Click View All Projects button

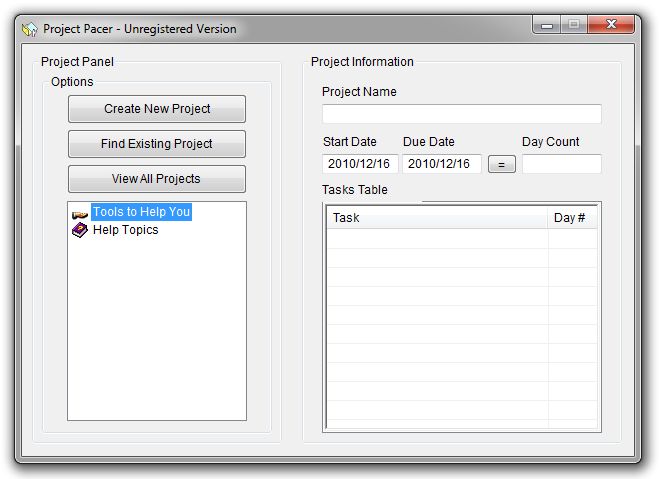(157, 179)
